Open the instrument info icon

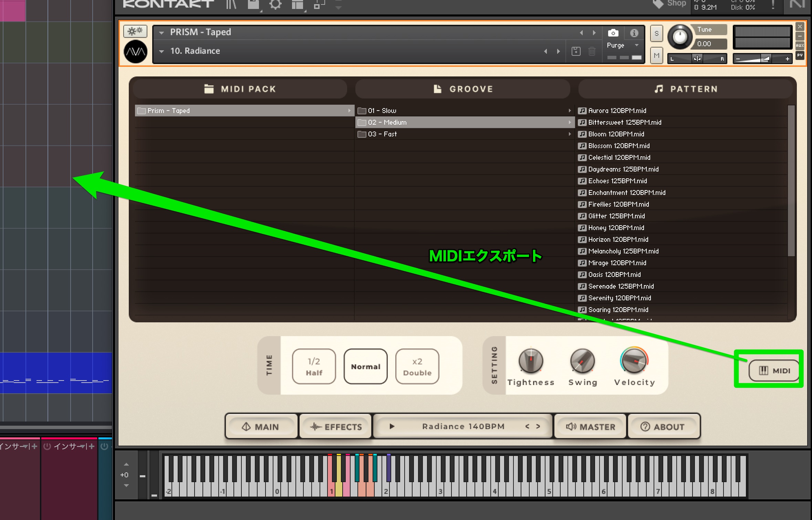pos(634,33)
